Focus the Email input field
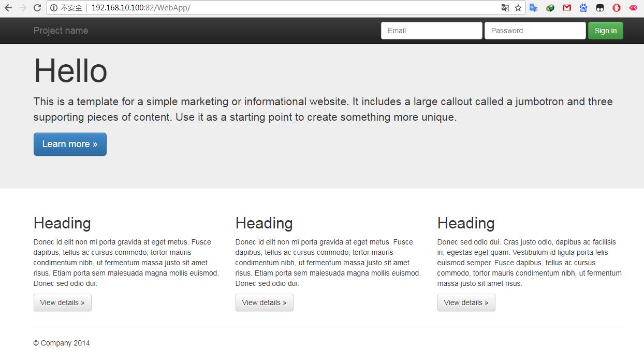This screenshot has width=644, height=360. (x=431, y=31)
